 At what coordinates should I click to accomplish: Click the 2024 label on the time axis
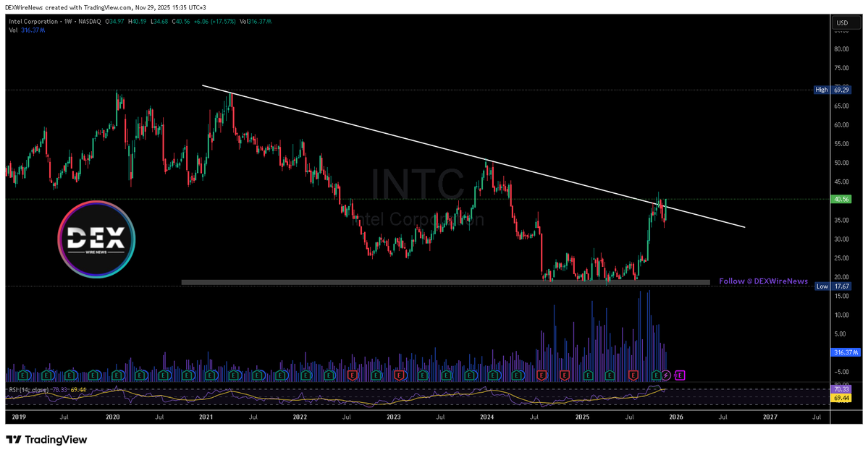click(x=486, y=417)
